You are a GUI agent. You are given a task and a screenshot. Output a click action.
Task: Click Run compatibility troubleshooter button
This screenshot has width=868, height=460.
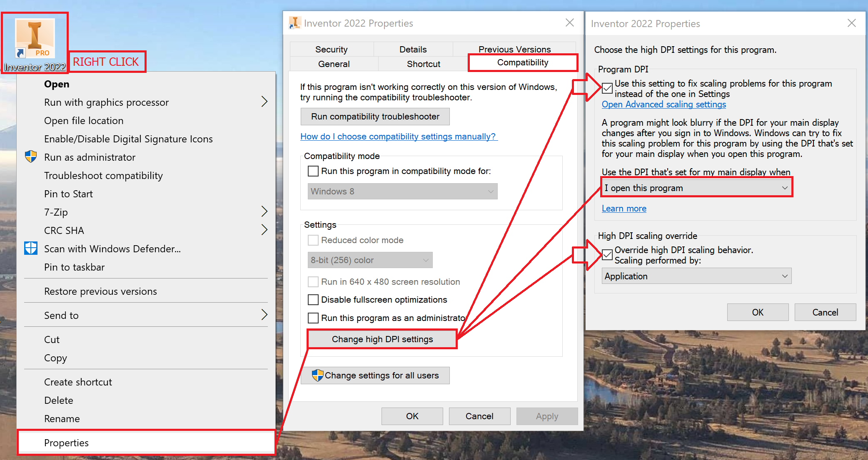[375, 117]
